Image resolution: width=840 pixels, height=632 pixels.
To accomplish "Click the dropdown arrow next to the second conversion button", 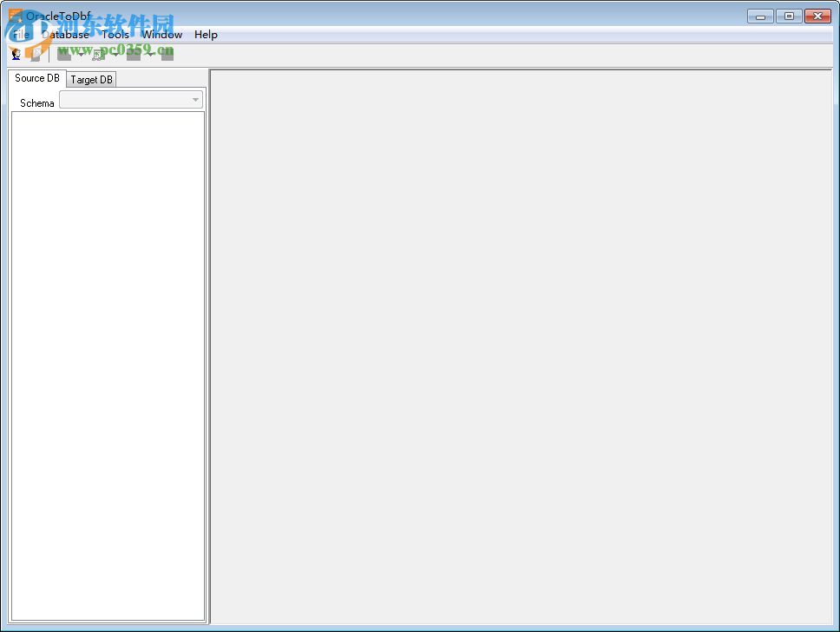I will click(117, 53).
